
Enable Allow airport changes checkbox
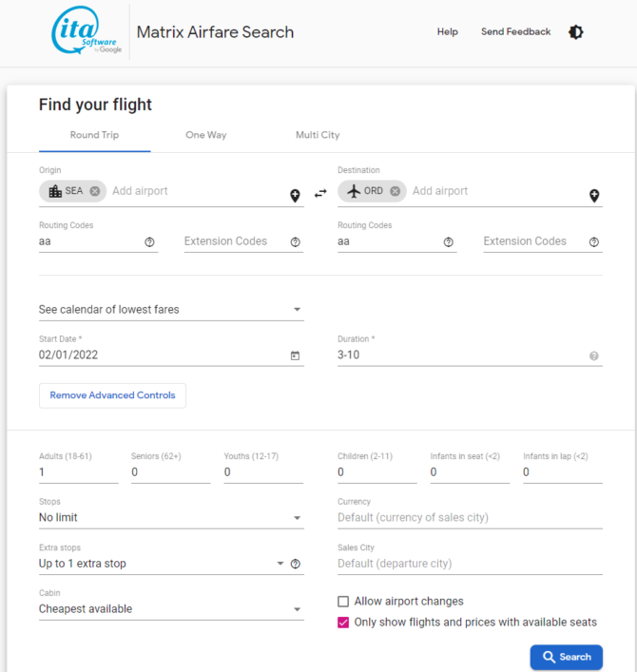point(344,602)
